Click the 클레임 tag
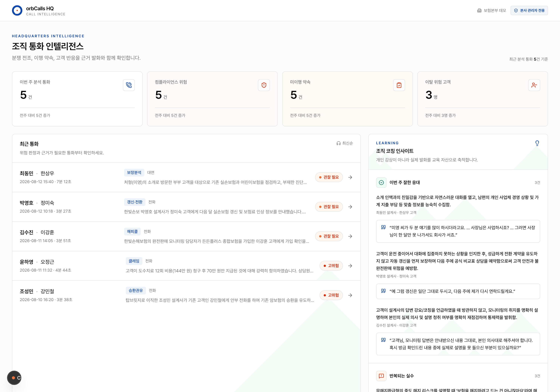 [134, 261]
